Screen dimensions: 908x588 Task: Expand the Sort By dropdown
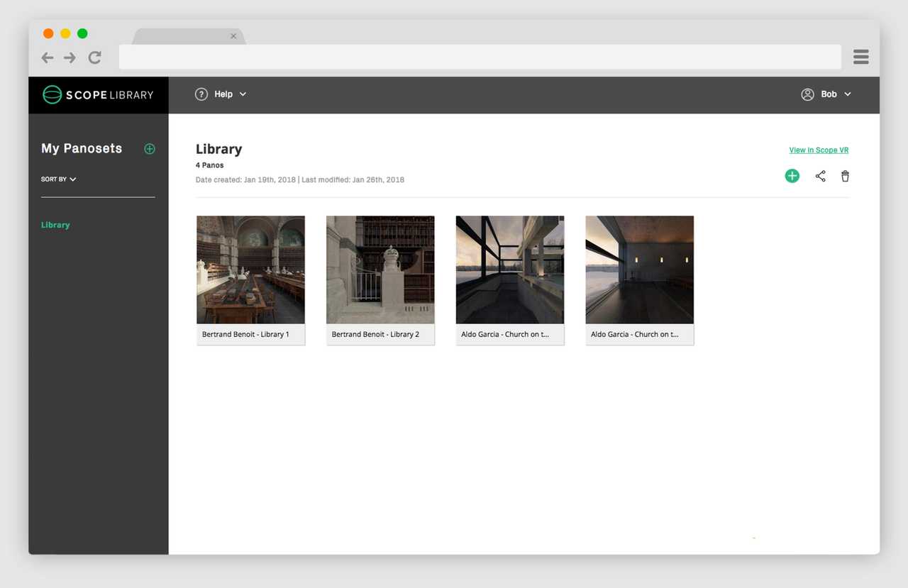point(59,179)
